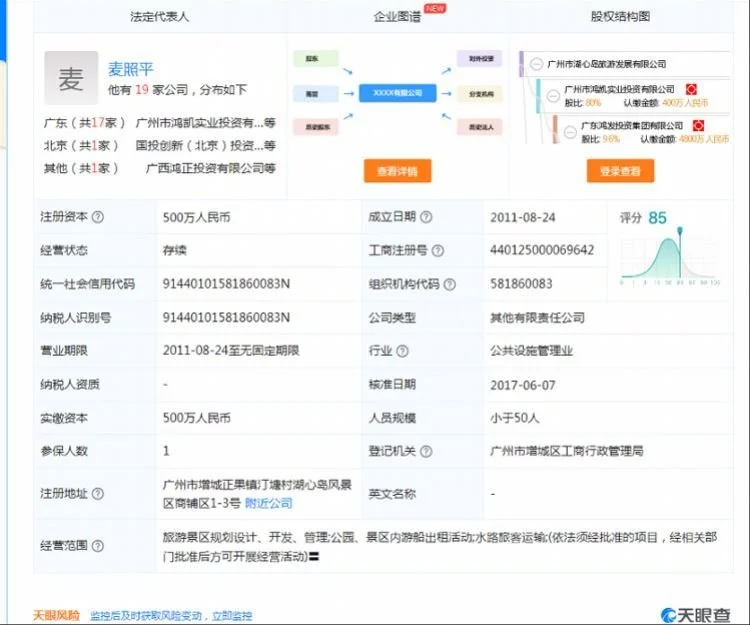Click the central XXXX有限公司 graph node
The image size is (750, 625).
coord(397,93)
